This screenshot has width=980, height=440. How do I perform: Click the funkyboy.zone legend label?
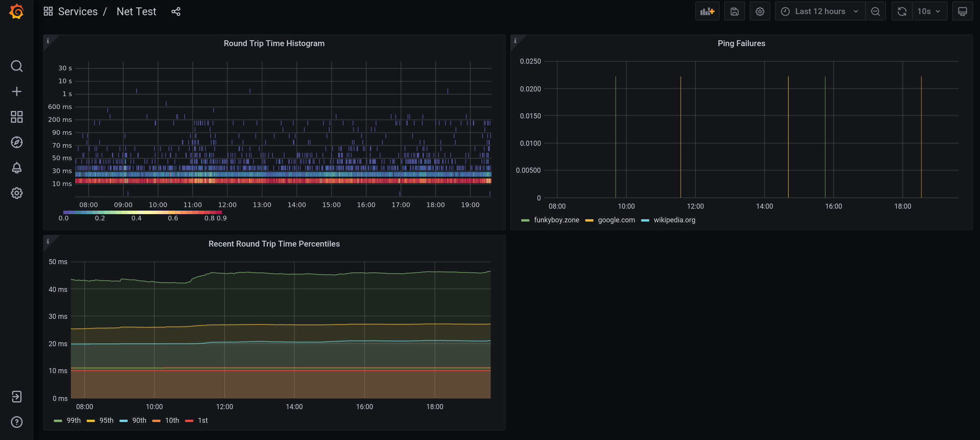556,220
